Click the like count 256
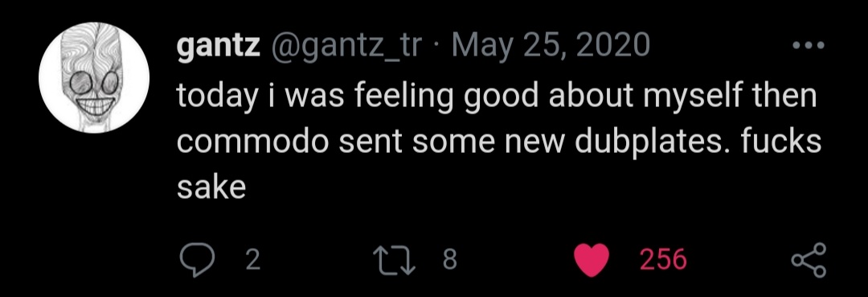This screenshot has width=868, height=297. (663, 260)
